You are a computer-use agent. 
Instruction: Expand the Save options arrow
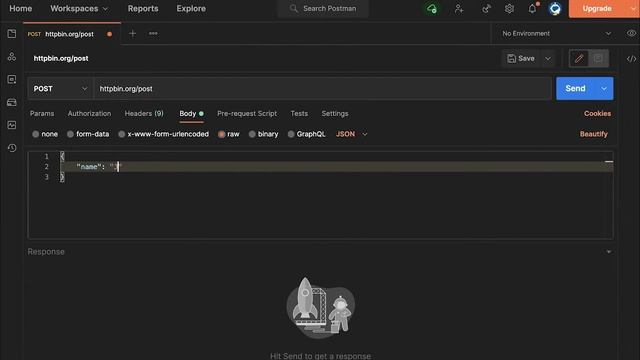(548, 58)
